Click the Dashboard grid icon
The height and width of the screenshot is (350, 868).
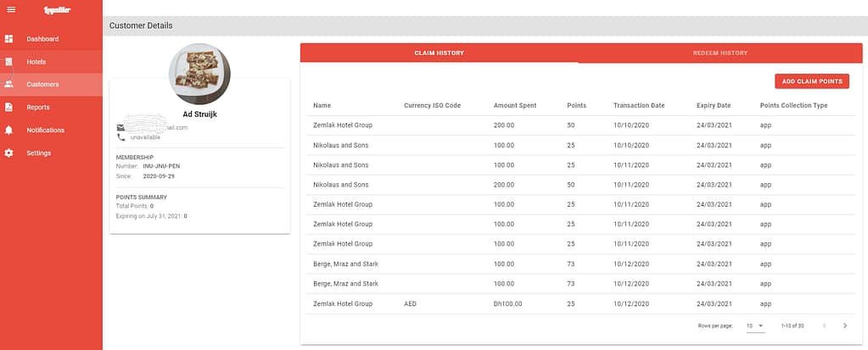[x=9, y=39]
